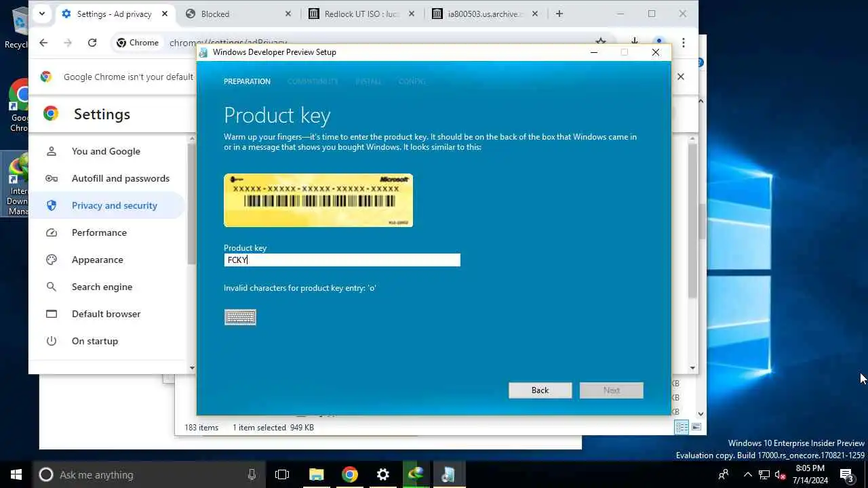Click the magnifier icon beside Search engine
Screen dimensions: 868x488
[x=52, y=287]
